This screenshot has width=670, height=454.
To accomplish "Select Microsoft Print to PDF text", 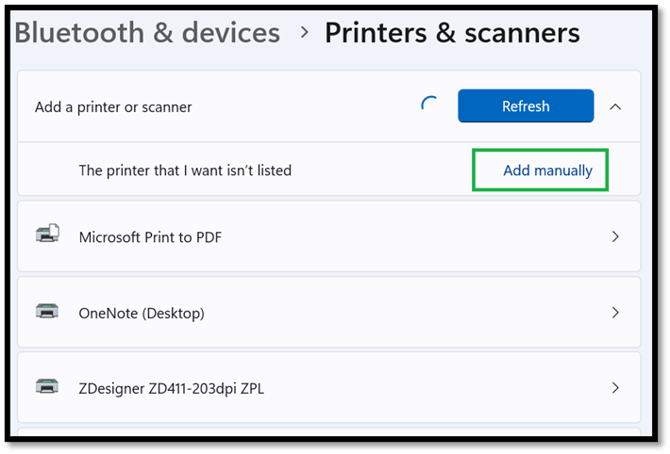I will [150, 237].
